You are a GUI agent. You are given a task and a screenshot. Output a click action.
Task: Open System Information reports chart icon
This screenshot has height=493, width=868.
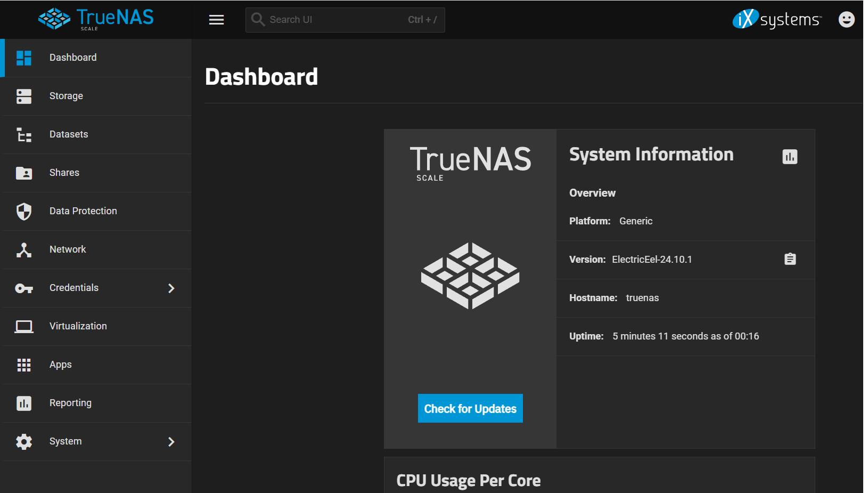pos(790,157)
